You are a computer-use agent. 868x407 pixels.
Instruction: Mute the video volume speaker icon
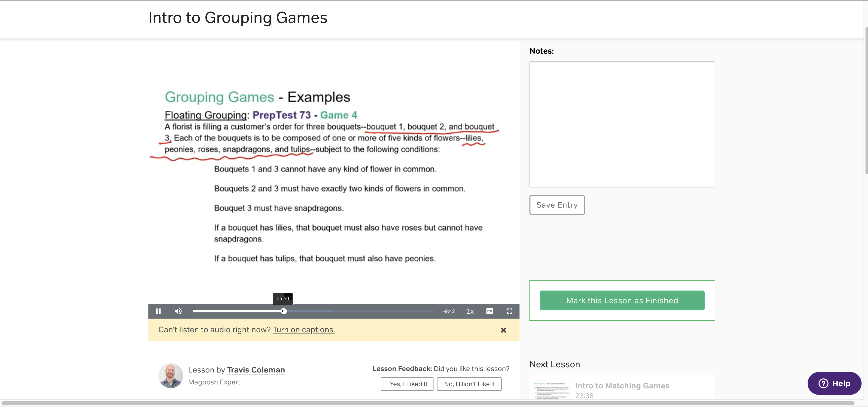pos(178,311)
